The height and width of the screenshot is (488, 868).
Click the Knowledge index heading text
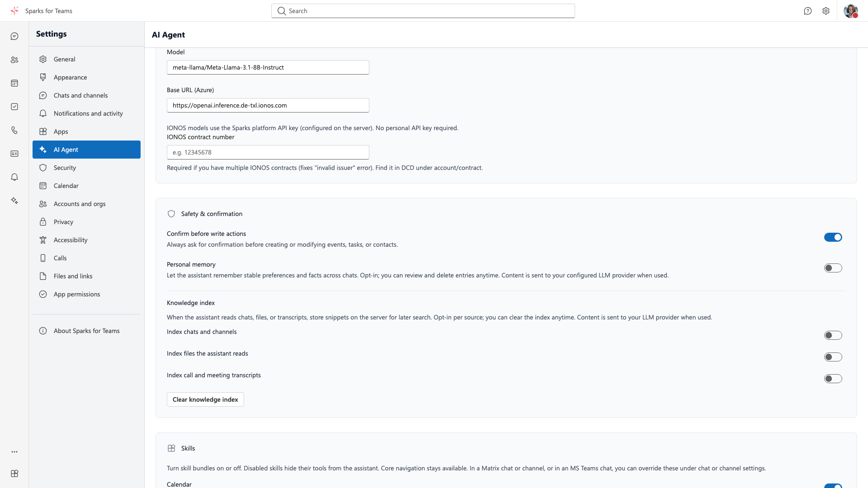coord(191,303)
